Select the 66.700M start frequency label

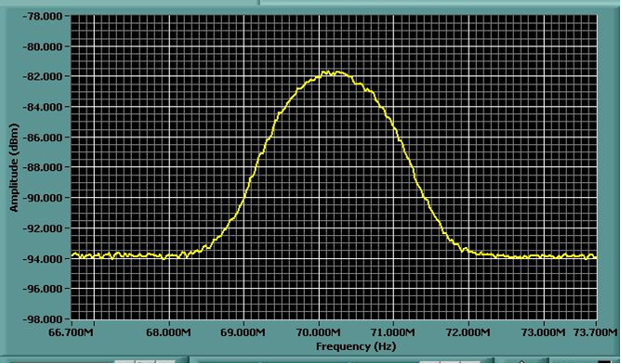pyautogui.click(x=71, y=331)
